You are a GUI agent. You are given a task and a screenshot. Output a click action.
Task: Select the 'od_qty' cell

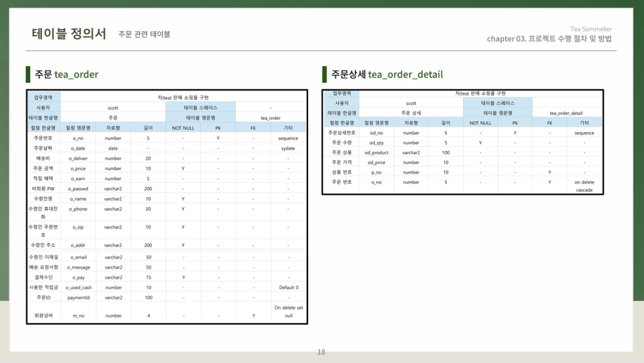(376, 143)
